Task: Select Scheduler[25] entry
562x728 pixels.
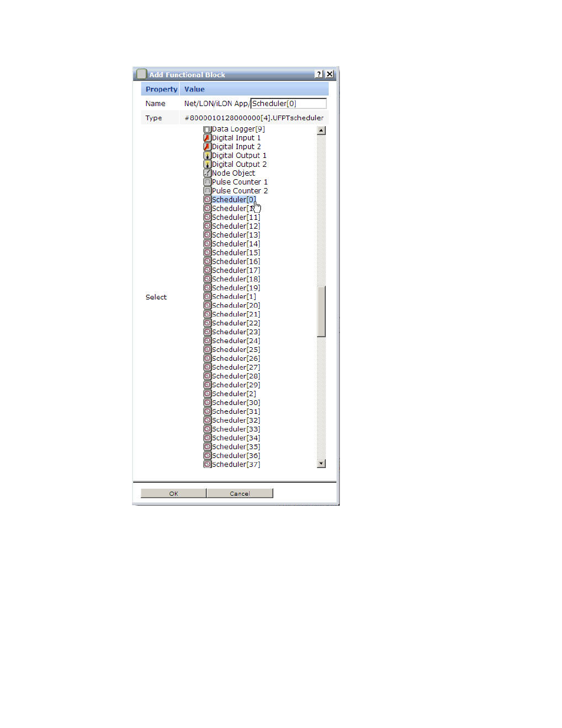Action: pos(236,350)
